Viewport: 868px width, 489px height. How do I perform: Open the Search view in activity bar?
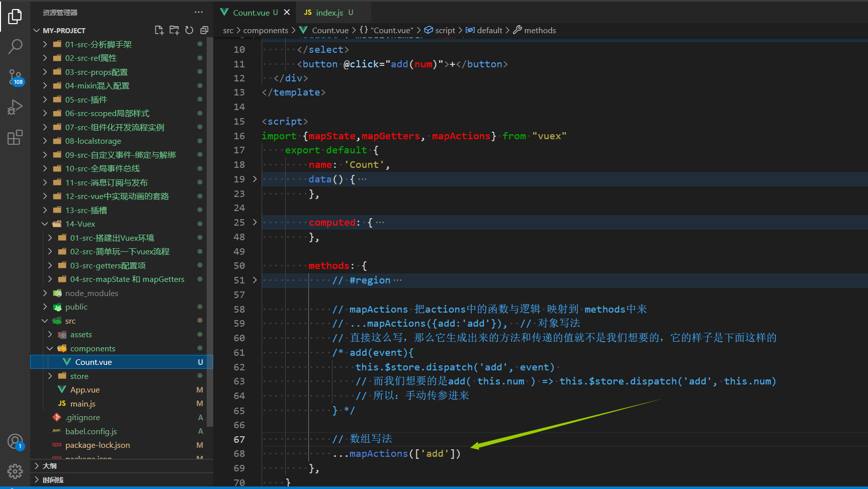tap(15, 47)
